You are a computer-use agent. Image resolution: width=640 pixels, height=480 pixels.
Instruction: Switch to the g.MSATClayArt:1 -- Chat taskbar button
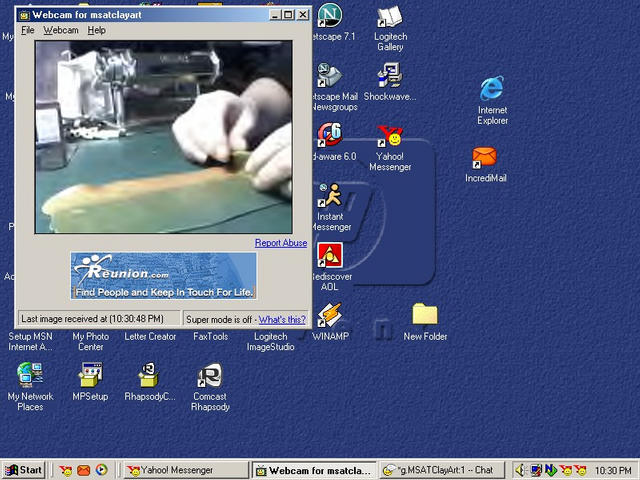(x=442, y=470)
